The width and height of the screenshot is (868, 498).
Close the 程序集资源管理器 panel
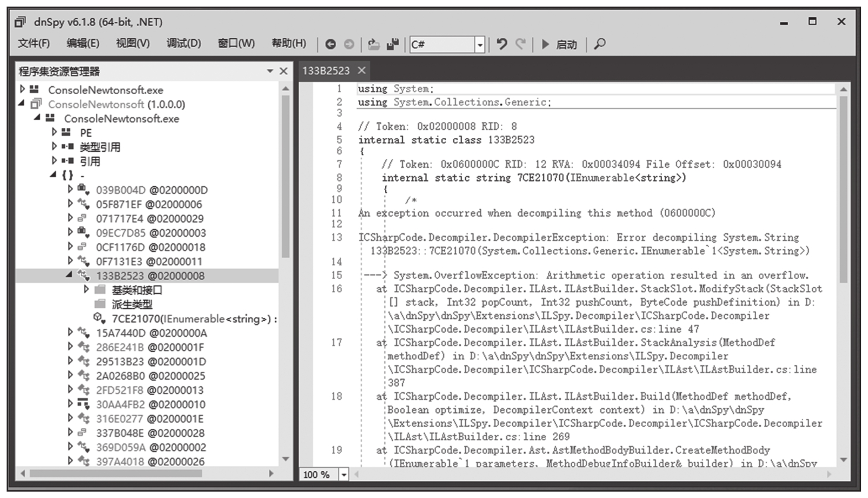point(284,71)
